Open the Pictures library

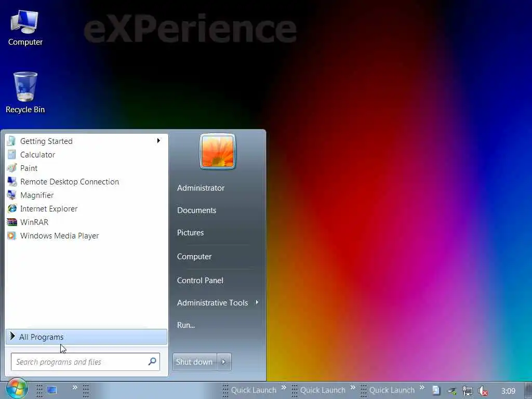pyautogui.click(x=190, y=233)
